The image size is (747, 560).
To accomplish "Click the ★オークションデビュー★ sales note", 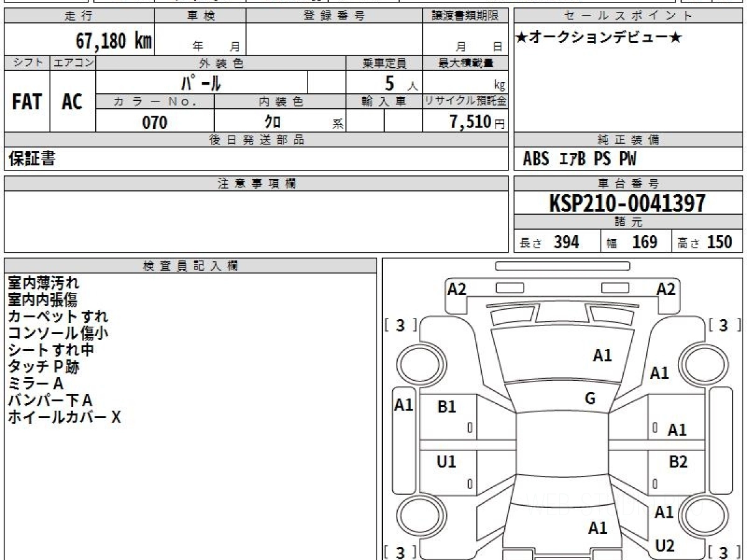I will pos(599,38).
